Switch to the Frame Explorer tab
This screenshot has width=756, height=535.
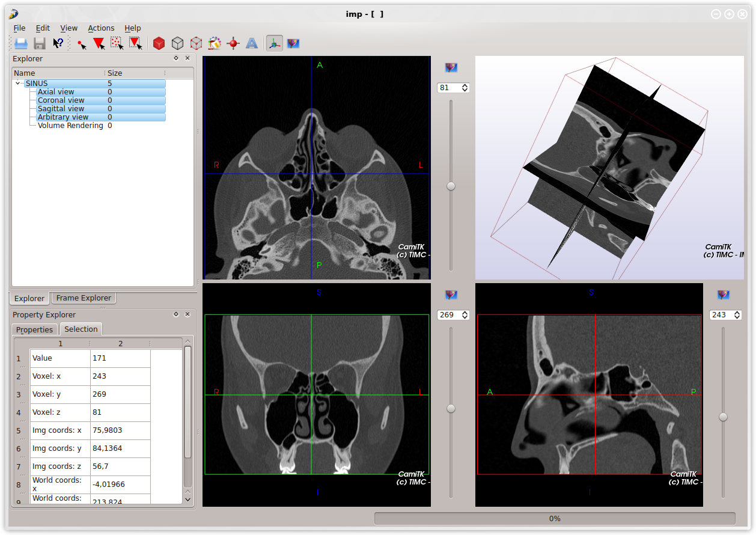tap(84, 298)
